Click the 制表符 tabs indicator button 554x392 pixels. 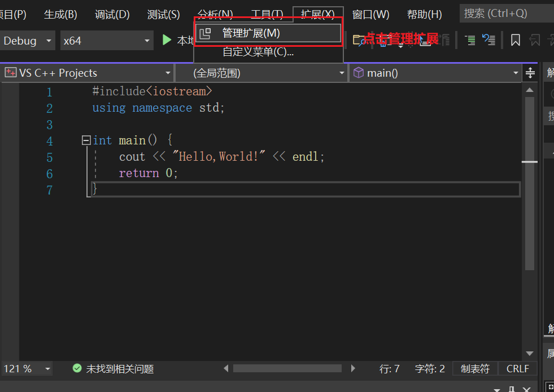tap(475, 369)
